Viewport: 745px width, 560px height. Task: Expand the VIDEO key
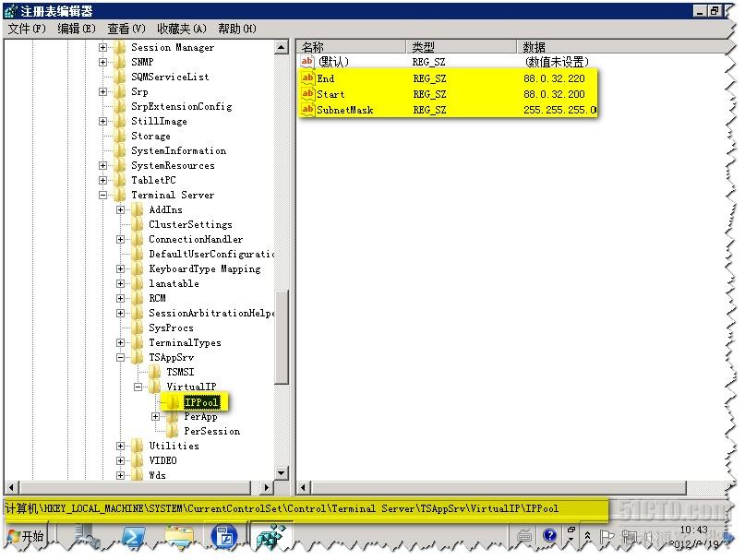120,460
